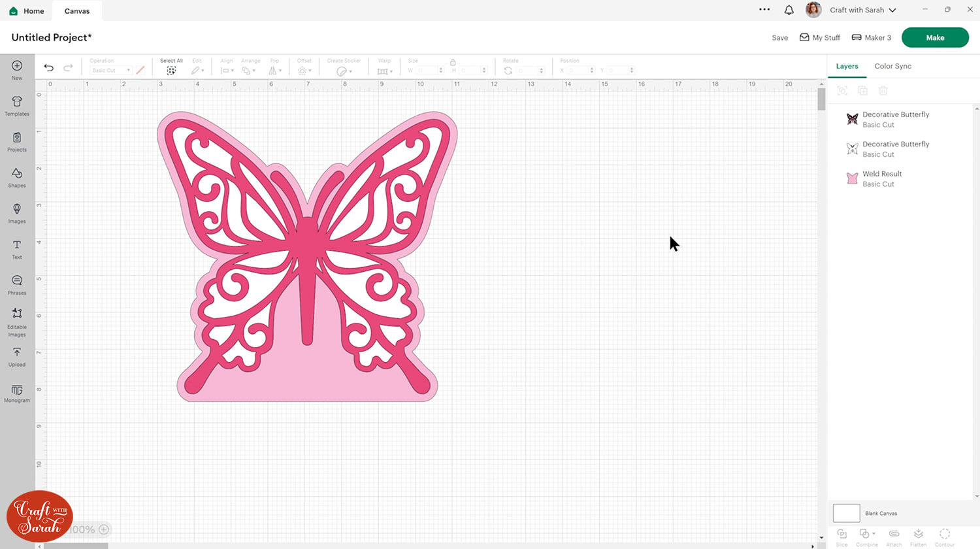Image resolution: width=980 pixels, height=549 pixels.
Task: Click the Attach paperclip icon
Action: coord(894,534)
